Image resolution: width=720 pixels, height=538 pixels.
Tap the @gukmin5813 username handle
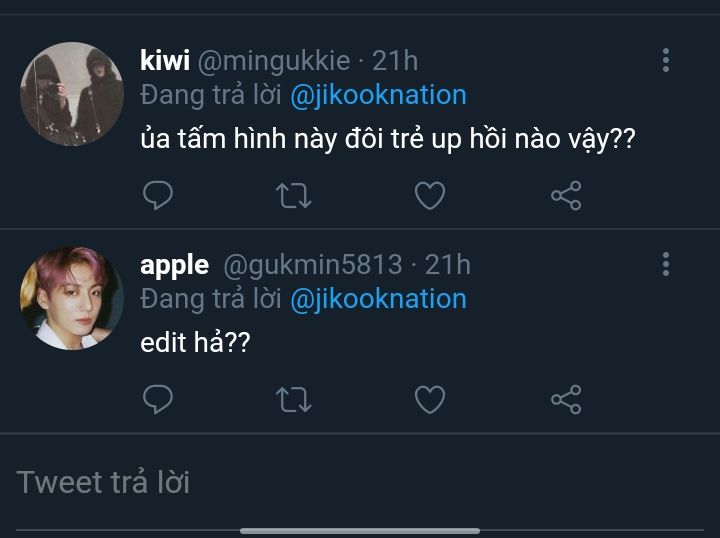point(311,265)
